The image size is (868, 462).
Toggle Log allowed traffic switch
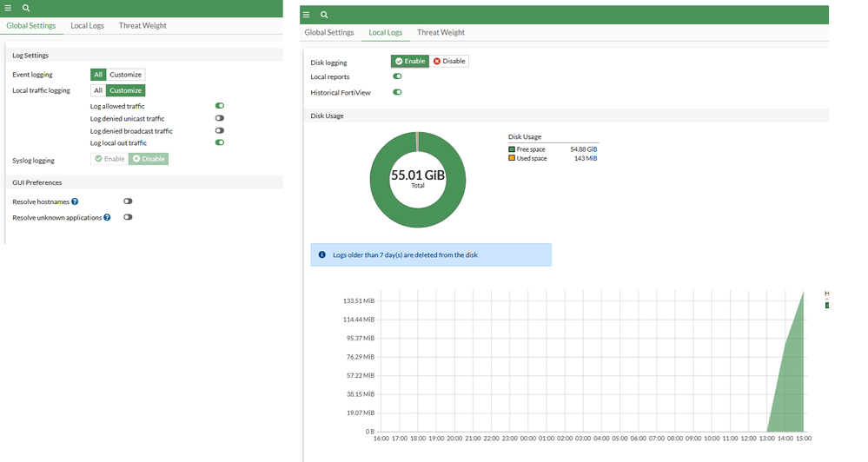tap(220, 106)
